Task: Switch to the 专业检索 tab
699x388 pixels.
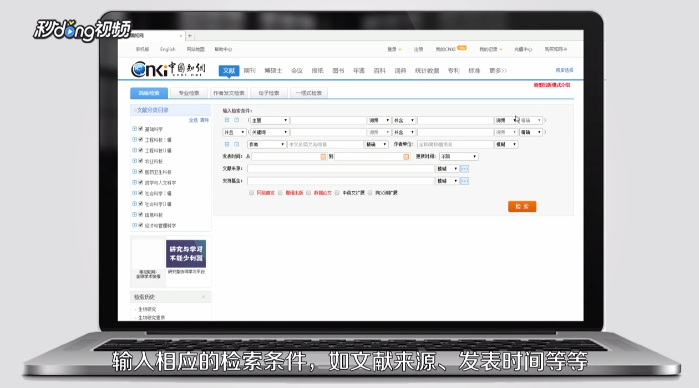Action: point(189,93)
